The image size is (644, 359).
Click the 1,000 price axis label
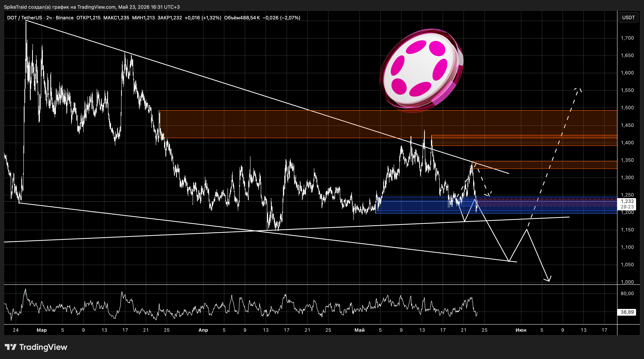point(627,282)
